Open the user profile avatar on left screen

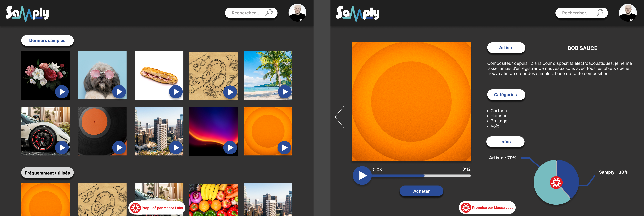click(297, 13)
